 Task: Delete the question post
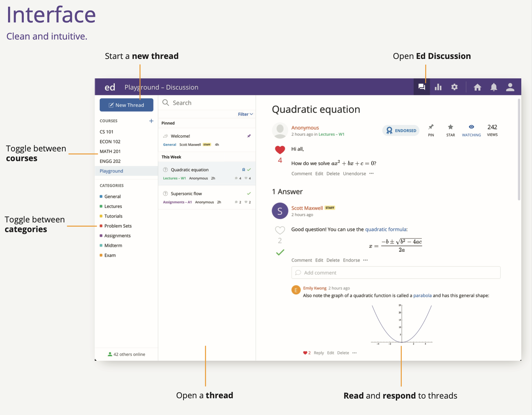[x=333, y=174]
